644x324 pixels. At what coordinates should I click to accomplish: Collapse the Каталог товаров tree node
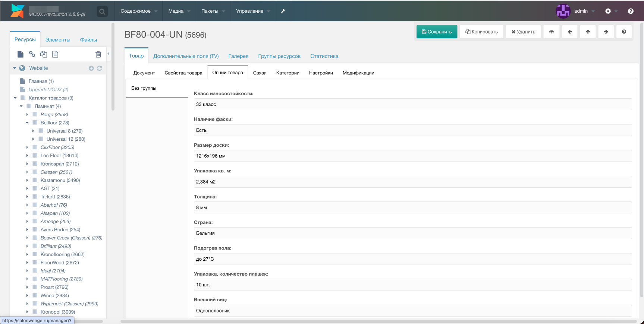[x=15, y=98]
